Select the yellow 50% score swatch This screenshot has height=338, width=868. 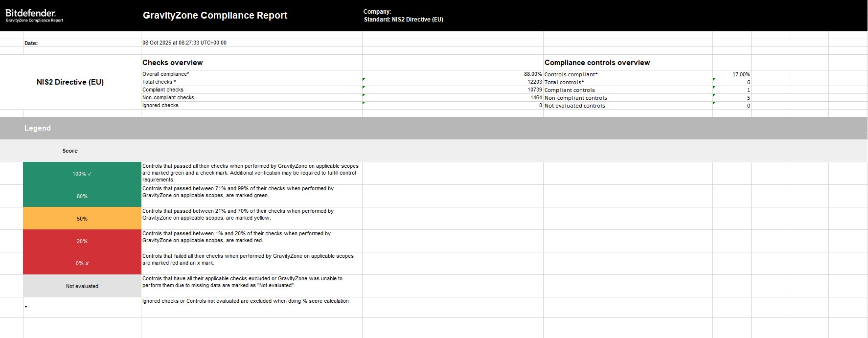(x=82, y=219)
